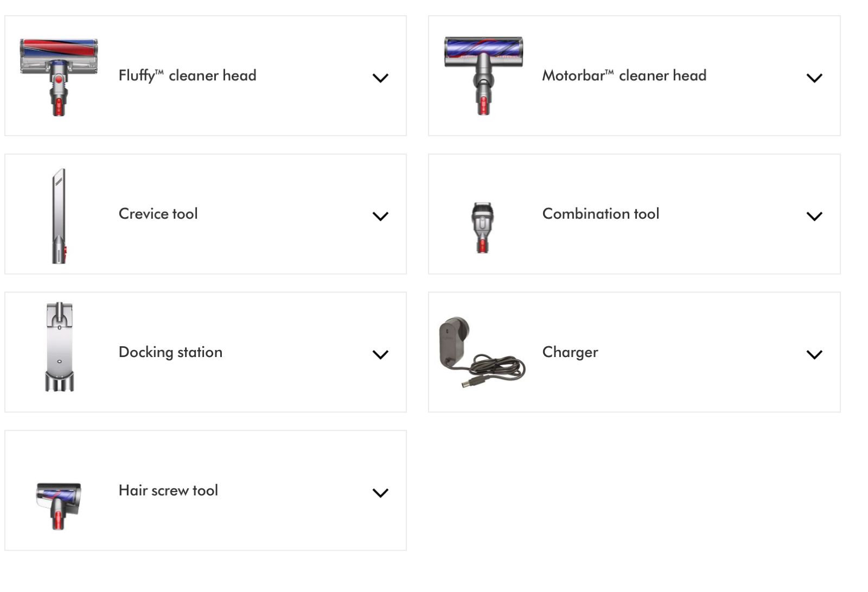Expand the Combination tool chevron
The image size is (868, 592).
tap(814, 217)
